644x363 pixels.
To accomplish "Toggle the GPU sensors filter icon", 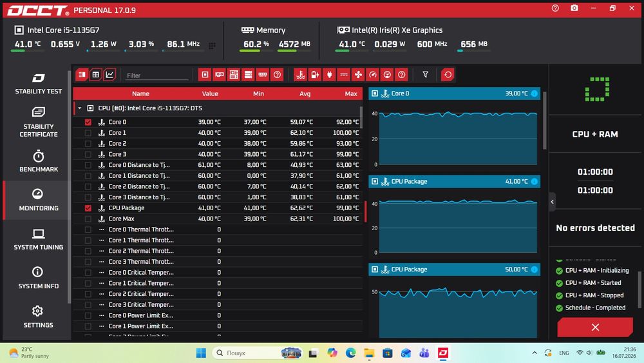I will click(x=220, y=75).
